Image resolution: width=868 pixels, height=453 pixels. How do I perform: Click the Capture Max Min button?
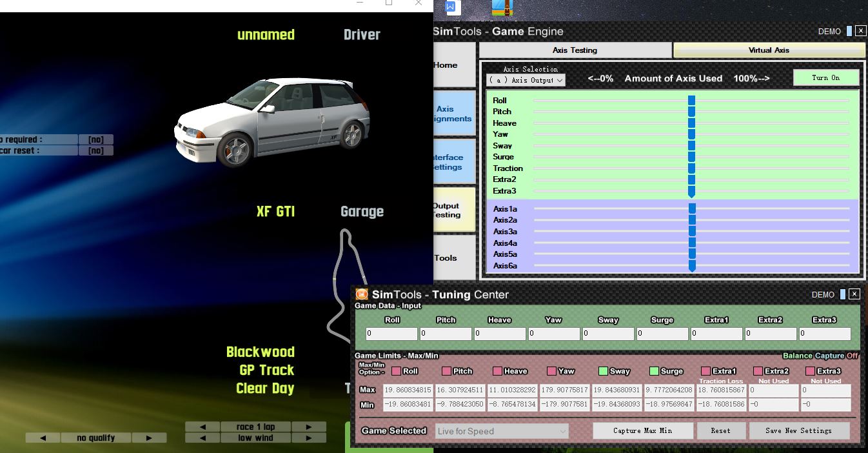pos(643,430)
